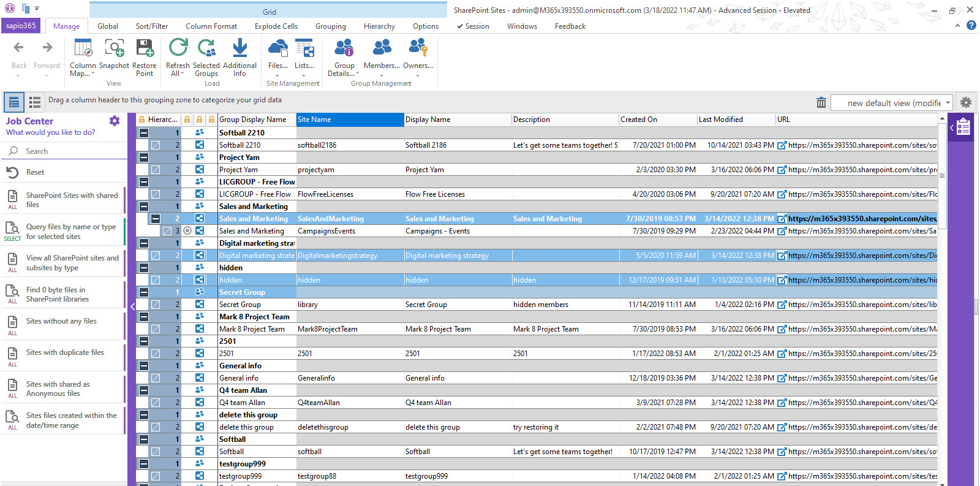980x486 pixels.
Task: Switch to the Sort/Filter ribbon tab
Action: [152, 26]
